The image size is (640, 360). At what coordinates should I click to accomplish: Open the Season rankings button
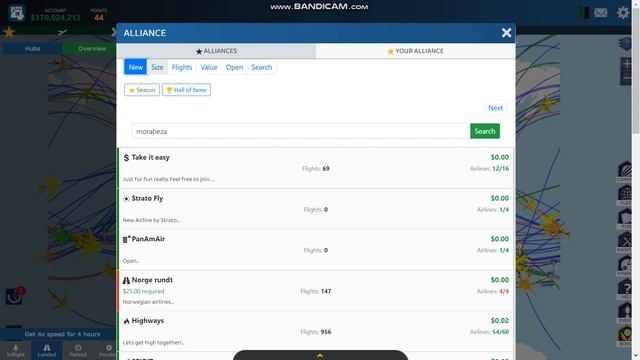click(x=142, y=90)
